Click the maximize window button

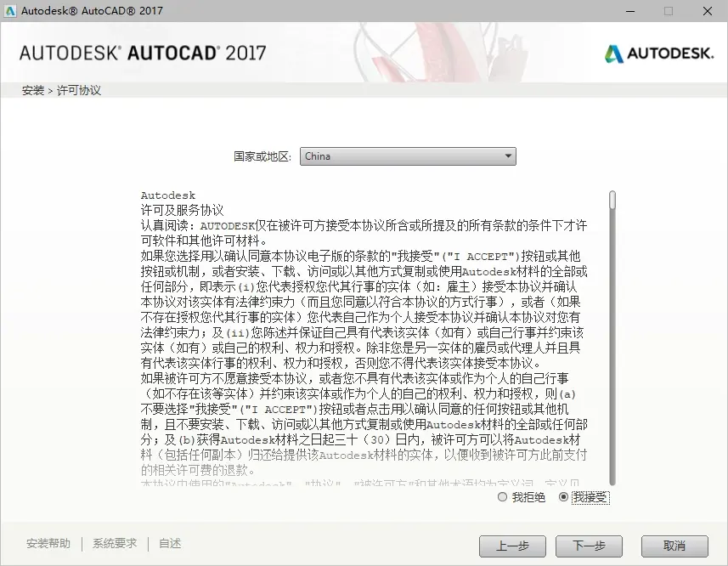point(668,11)
